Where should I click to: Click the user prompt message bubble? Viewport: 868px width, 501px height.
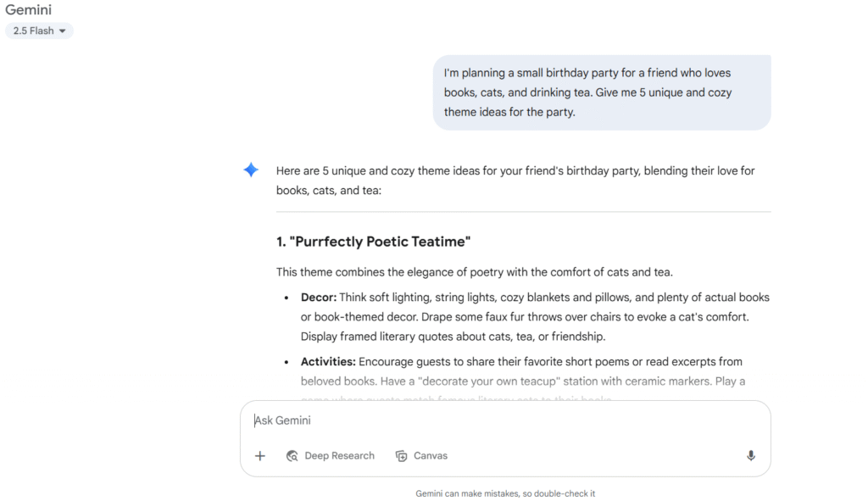pos(602,92)
